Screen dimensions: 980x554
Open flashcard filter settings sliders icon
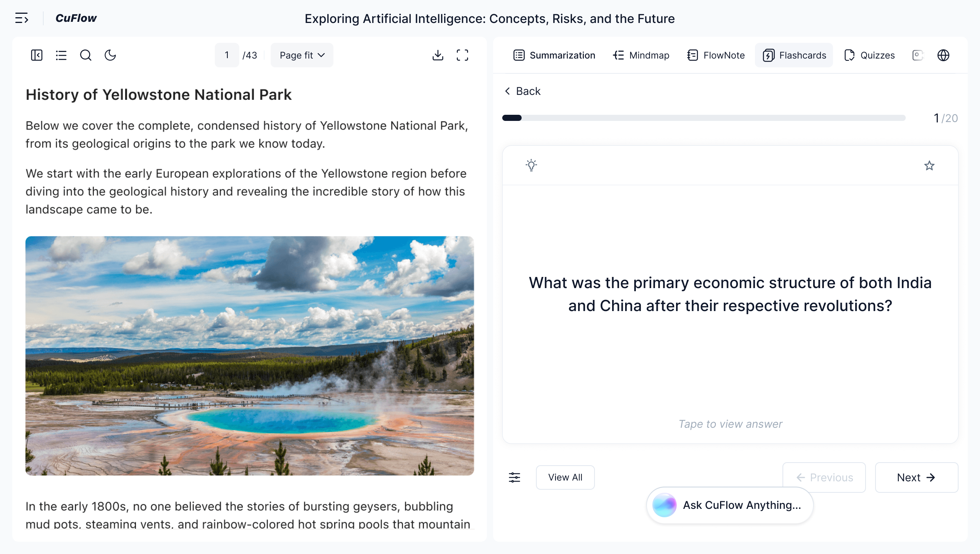click(x=514, y=477)
